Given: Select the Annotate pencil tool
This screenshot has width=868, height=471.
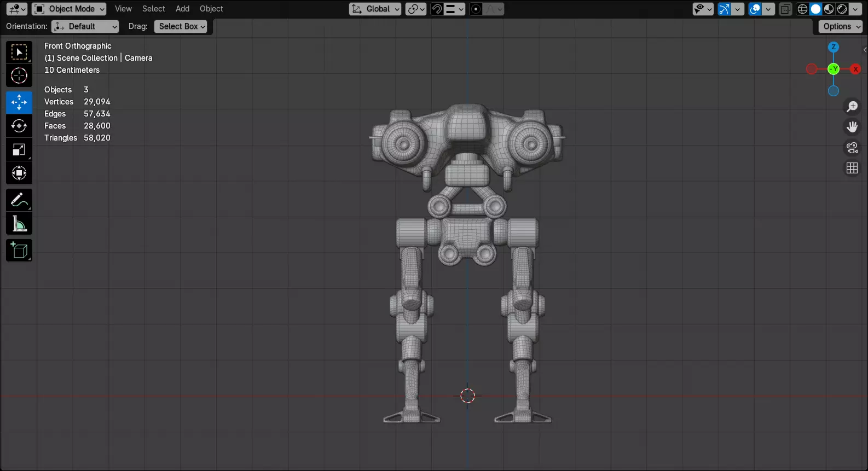Looking at the screenshot, I should [19, 200].
